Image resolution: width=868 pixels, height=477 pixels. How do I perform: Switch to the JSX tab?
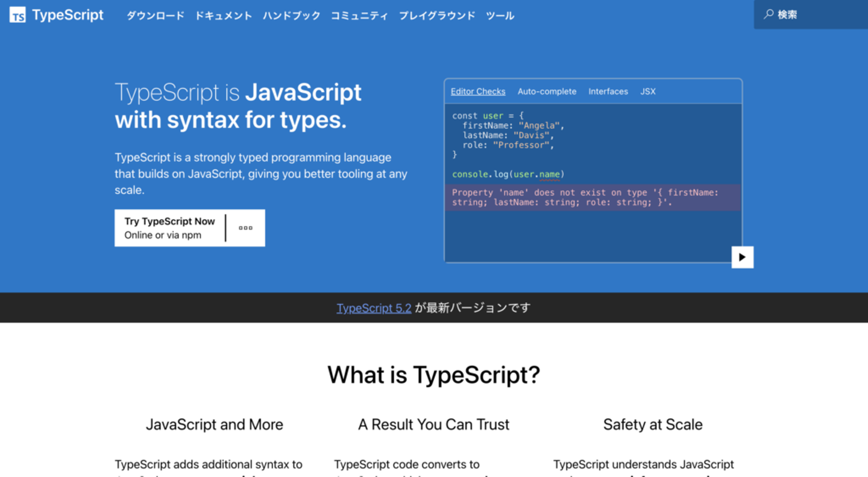648,92
